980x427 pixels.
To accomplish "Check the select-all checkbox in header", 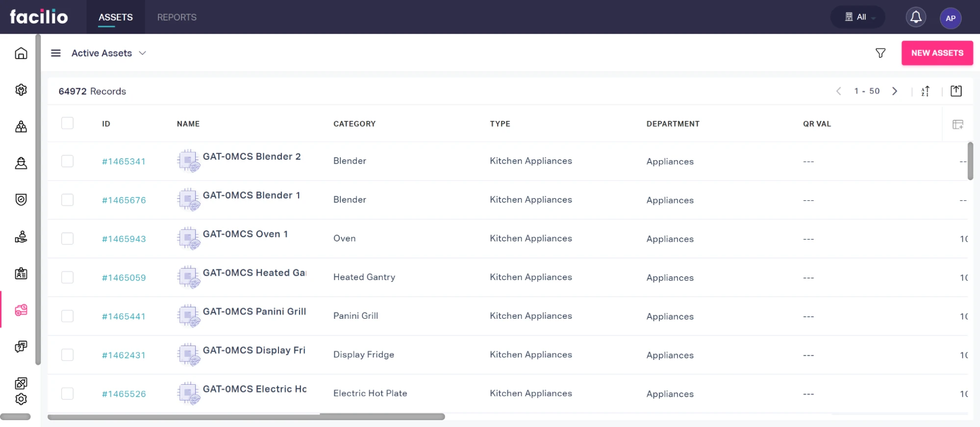I will (x=67, y=123).
